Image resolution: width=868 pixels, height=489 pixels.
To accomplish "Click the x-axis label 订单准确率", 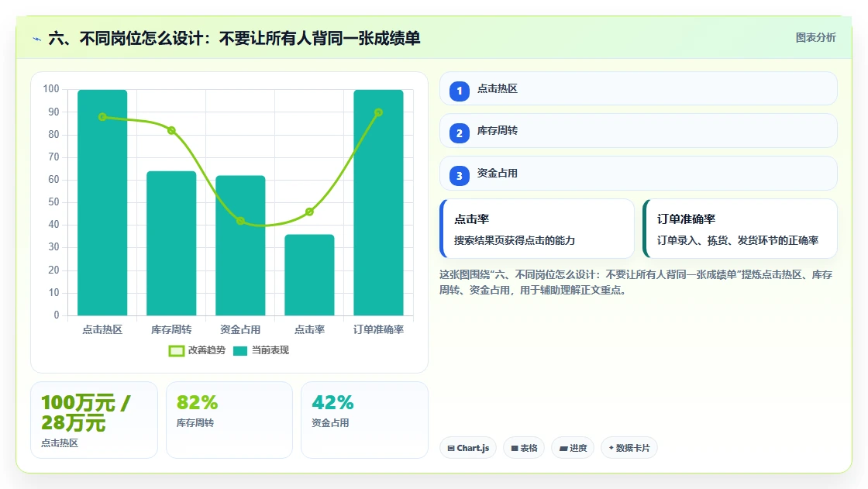I will (379, 329).
